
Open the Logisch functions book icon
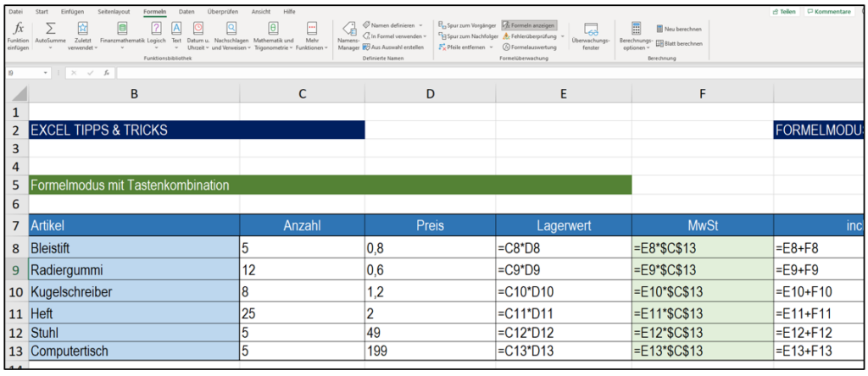point(157,28)
